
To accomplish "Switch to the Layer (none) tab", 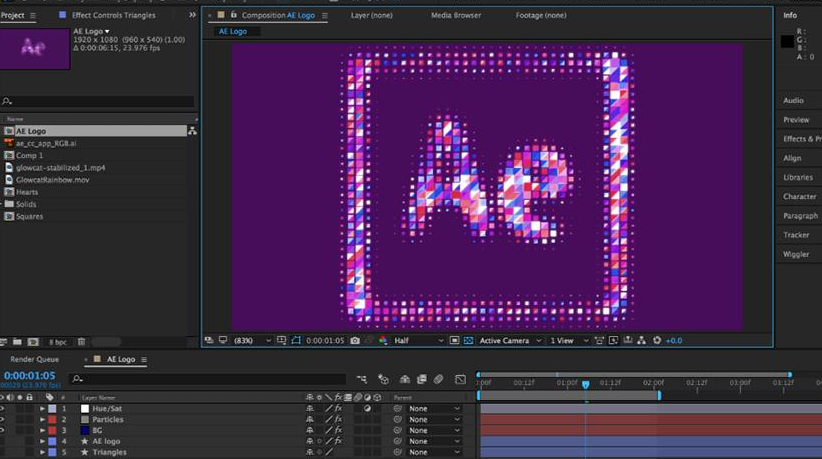I will [x=372, y=15].
